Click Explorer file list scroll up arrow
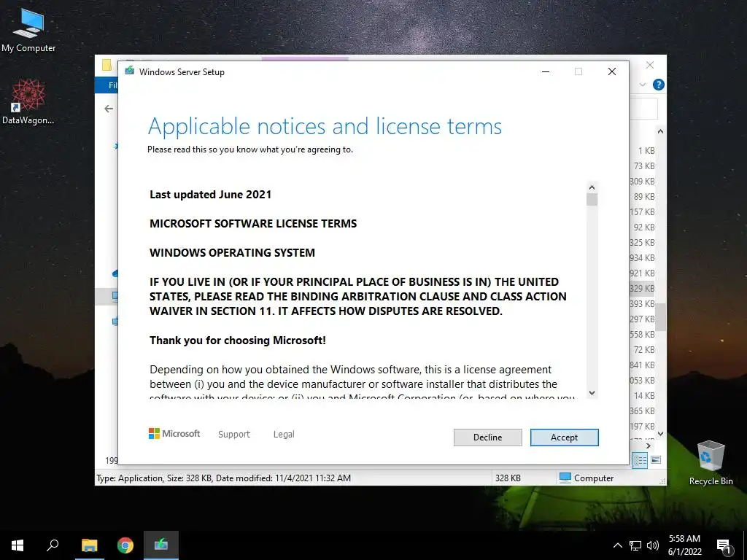747x560 pixels. point(660,131)
